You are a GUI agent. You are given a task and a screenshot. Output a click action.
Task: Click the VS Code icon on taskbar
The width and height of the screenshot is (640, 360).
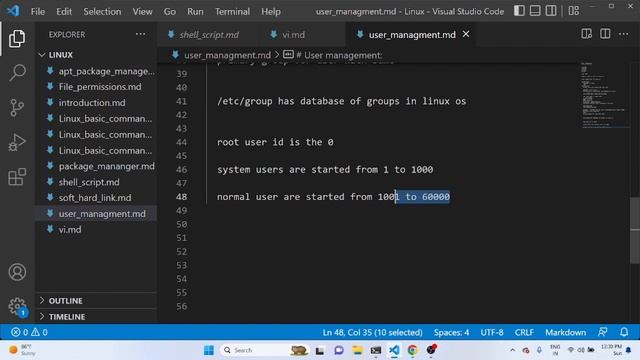click(394, 350)
